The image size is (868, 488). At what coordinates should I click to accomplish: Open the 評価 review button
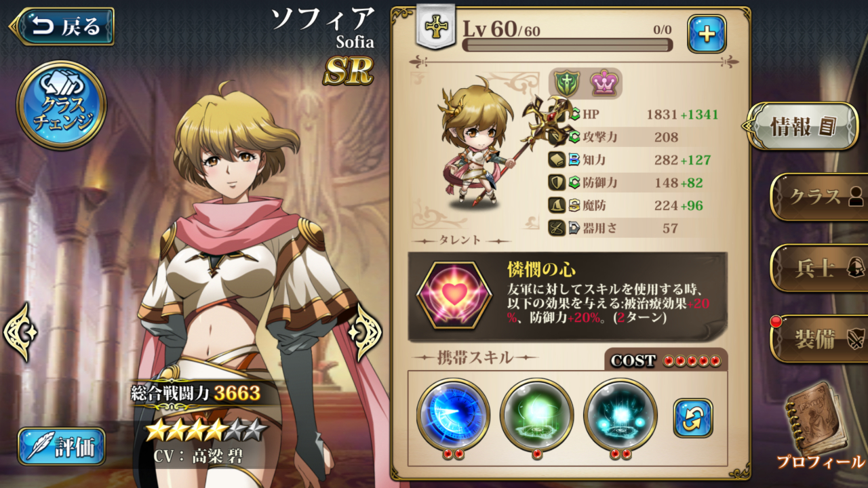(62, 447)
